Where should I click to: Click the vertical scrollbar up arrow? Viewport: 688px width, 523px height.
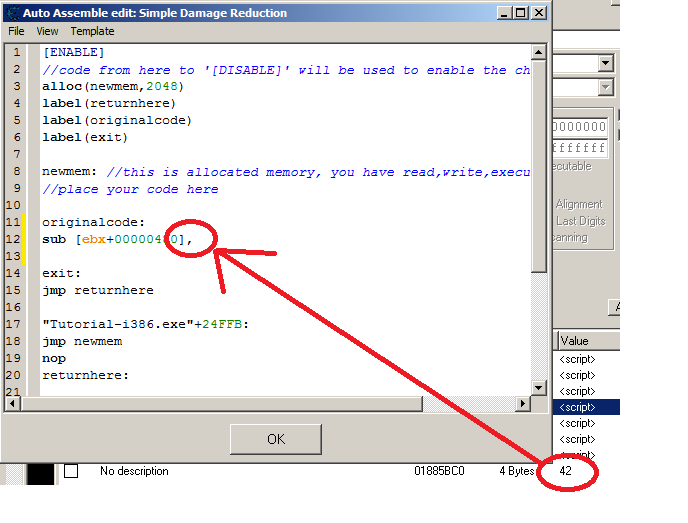pyautogui.click(x=538, y=53)
